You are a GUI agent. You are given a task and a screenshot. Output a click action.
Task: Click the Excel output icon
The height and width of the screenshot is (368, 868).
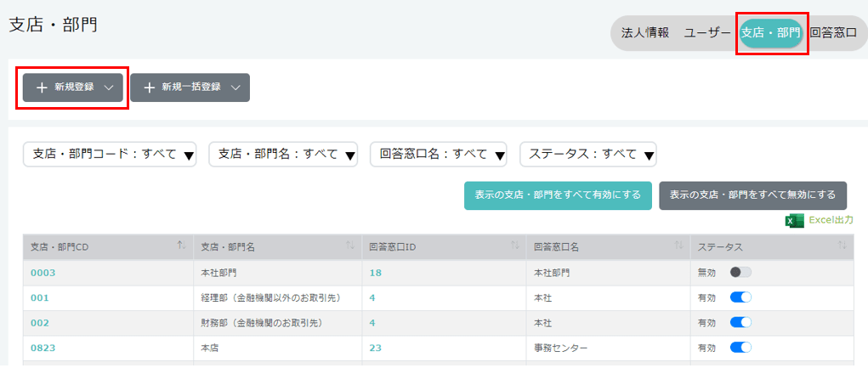[794, 220]
